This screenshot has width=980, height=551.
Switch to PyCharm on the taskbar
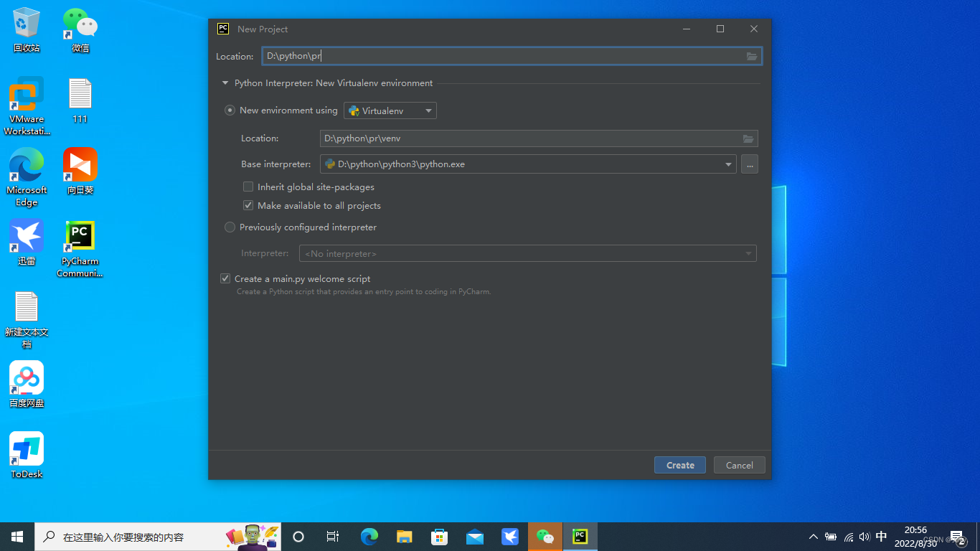[580, 537]
